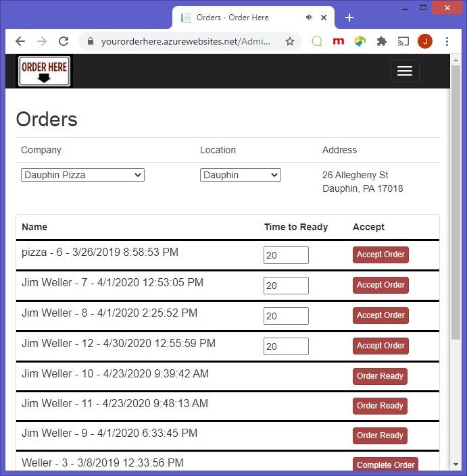Open the Chrome three-dot menu
This screenshot has height=476, width=467.
pyautogui.click(x=447, y=41)
